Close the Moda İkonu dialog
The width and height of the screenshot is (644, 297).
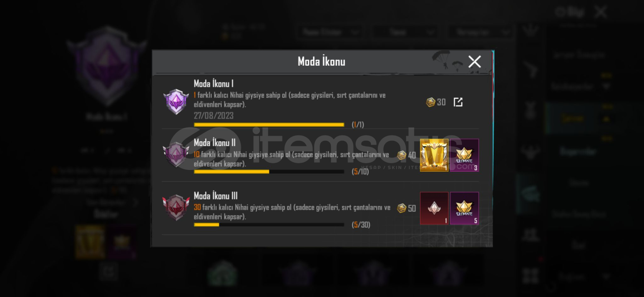(x=474, y=62)
